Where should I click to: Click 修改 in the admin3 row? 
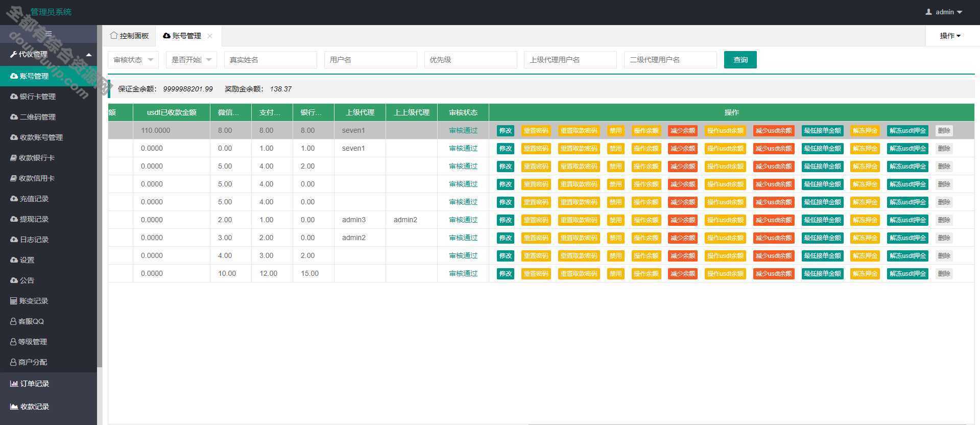point(506,220)
